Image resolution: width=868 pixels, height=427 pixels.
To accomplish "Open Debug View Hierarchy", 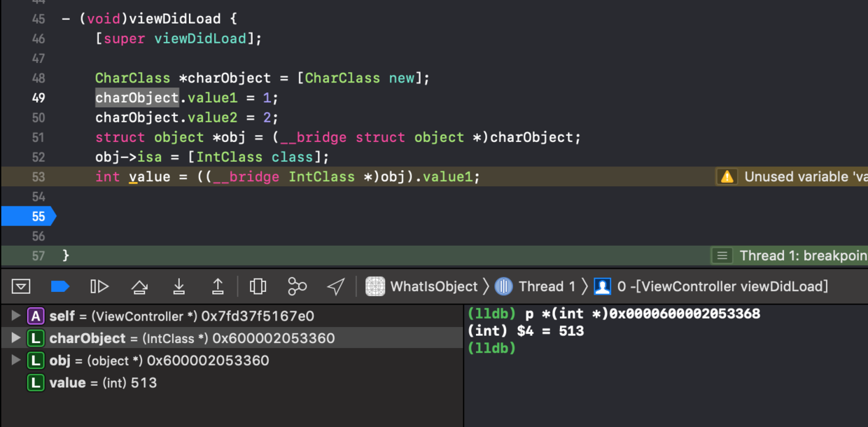I will (258, 286).
